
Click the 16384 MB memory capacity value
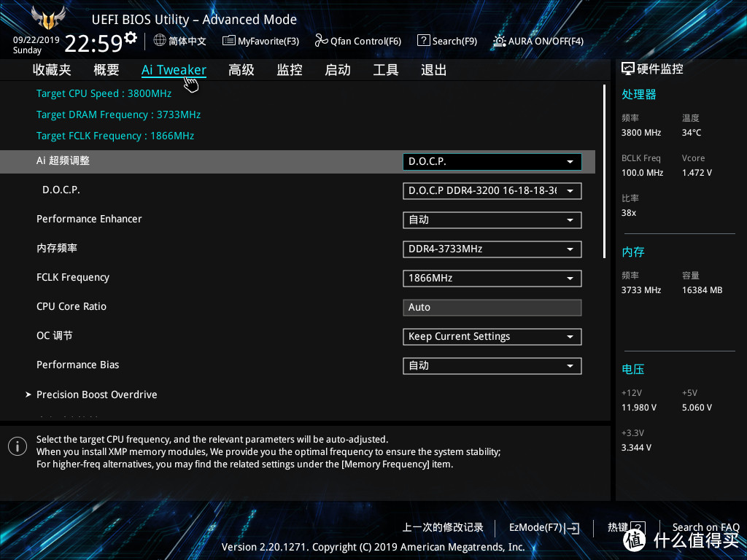click(x=703, y=290)
